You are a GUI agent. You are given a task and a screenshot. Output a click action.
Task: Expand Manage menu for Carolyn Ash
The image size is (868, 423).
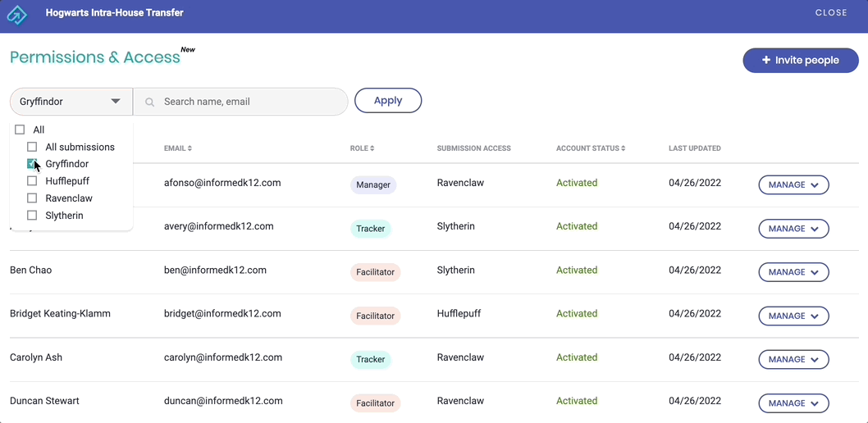pos(793,359)
